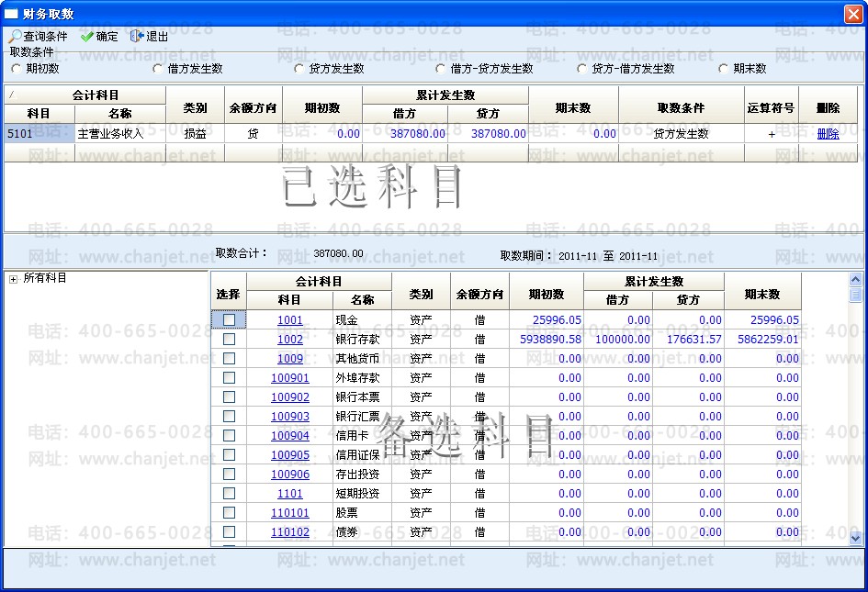
Task: Click the green checkmark confirm icon
Action: [x=87, y=37]
